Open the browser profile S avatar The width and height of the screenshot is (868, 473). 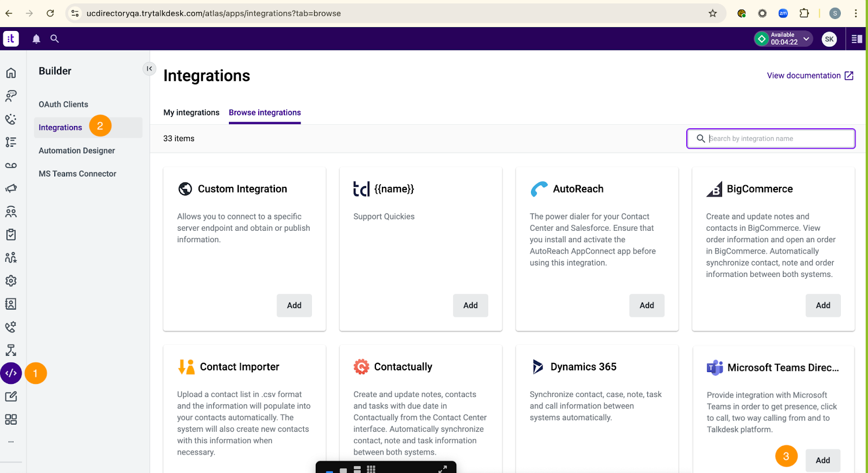coord(835,13)
